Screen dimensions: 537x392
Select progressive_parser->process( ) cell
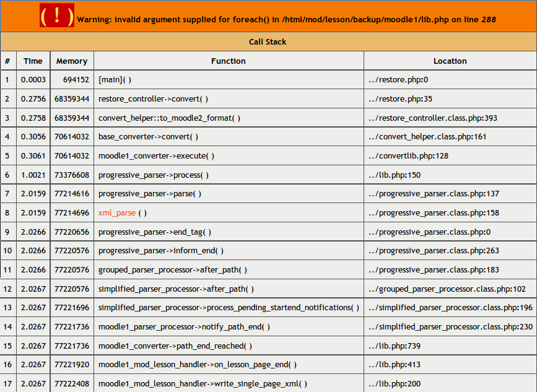(x=229, y=175)
